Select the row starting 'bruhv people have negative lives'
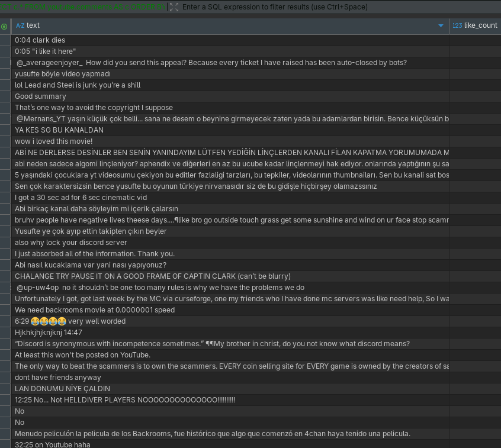 point(230,220)
